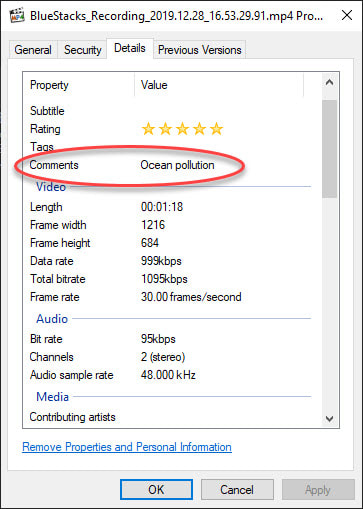Click Remove Properties and Personal Information link
The height and width of the screenshot is (509, 363).
point(127,447)
